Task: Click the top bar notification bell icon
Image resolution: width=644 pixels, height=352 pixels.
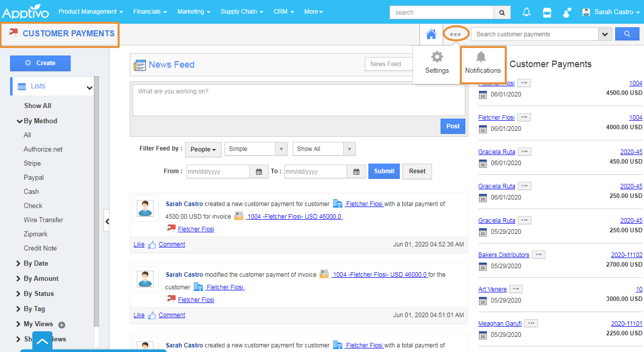Action: (526, 12)
